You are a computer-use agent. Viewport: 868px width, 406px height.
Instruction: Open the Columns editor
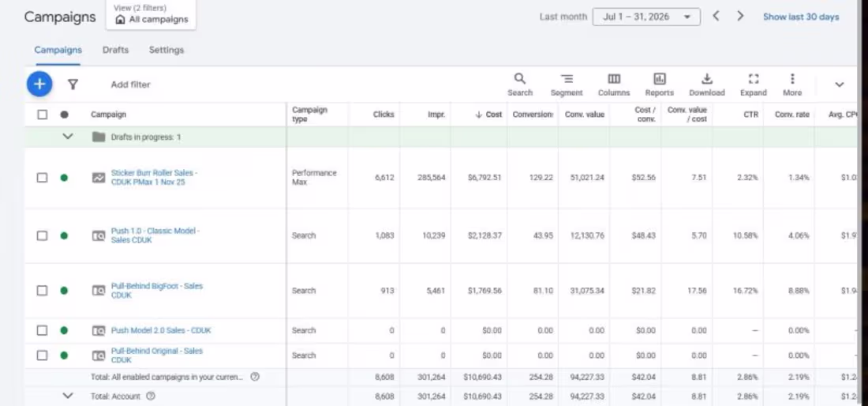click(x=614, y=85)
